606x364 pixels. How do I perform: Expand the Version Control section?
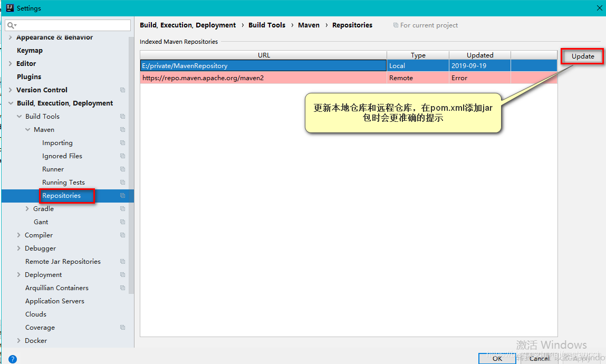[11, 90]
